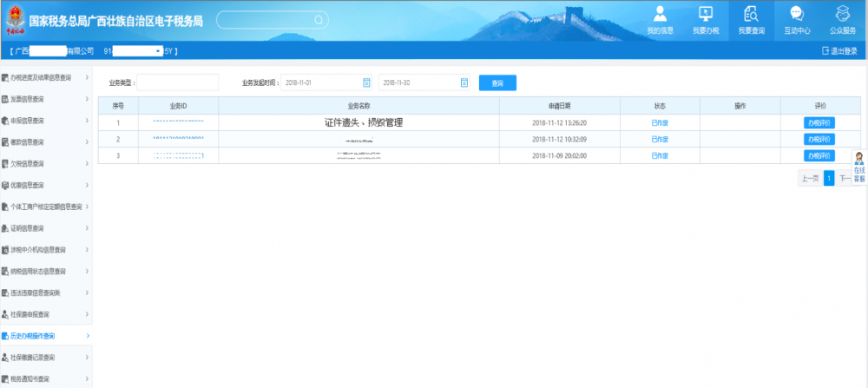The image size is (868, 388).
Task: Click the 已作废 status in row 2
Action: (660, 140)
